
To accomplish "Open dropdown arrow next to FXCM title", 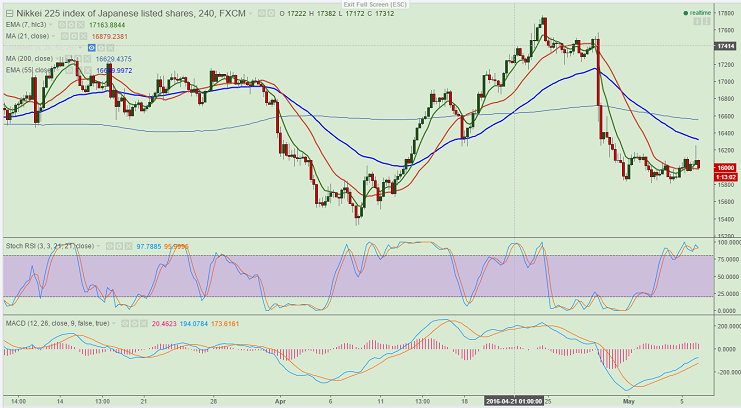I will pos(250,14).
